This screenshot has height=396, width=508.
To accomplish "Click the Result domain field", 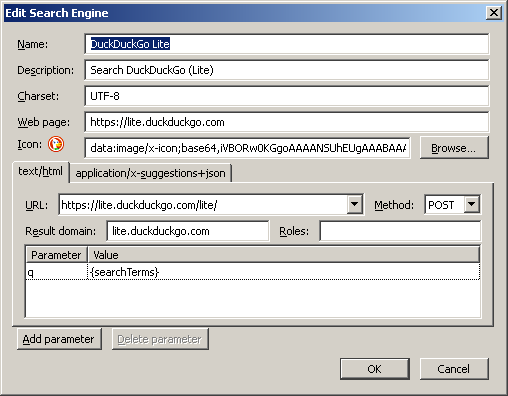I will (x=188, y=231).
